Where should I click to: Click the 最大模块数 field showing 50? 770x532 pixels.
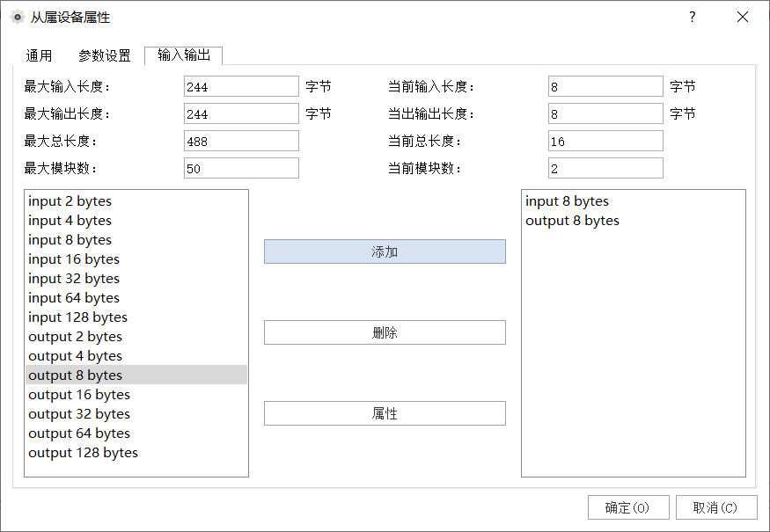(x=241, y=169)
